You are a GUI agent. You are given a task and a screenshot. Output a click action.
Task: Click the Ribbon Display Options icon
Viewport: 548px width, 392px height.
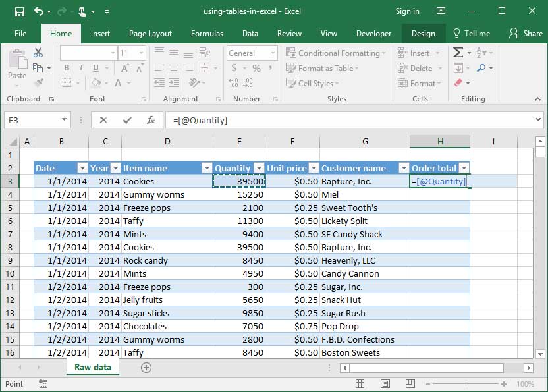pyautogui.click(x=441, y=11)
